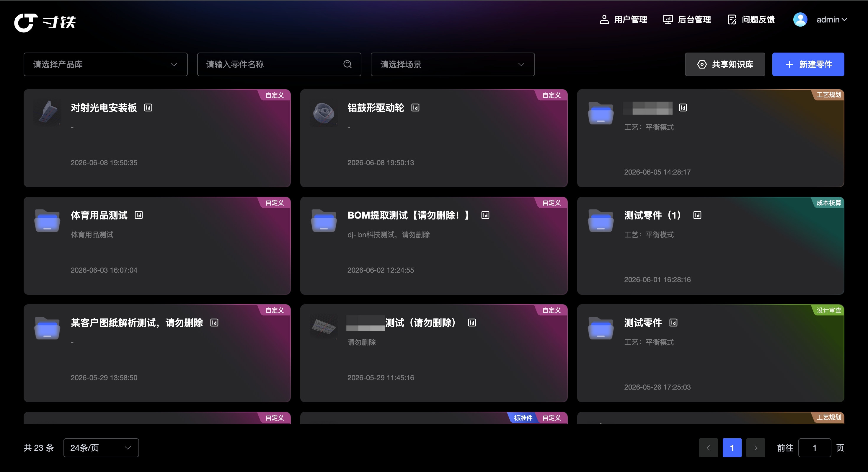The image size is (868, 472).
Task: Focus the 前往 page number input
Action: click(815, 448)
